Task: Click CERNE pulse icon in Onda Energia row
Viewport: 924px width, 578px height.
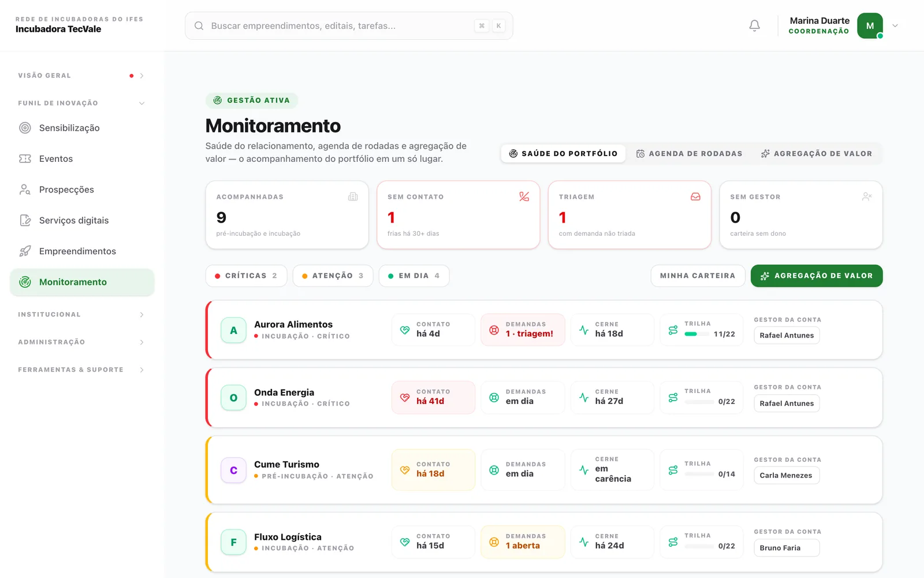Action: (x=584, y=398)
